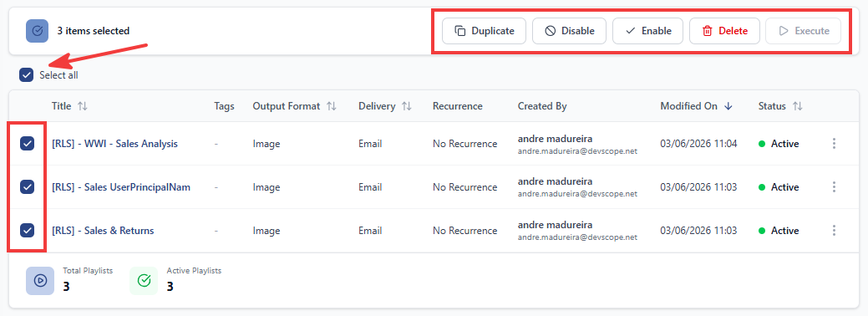The height and width of the screenshot is (316, 868).
Task: Click the 03/06/2026 11:04 modified date
Action: tap(698, 144)
